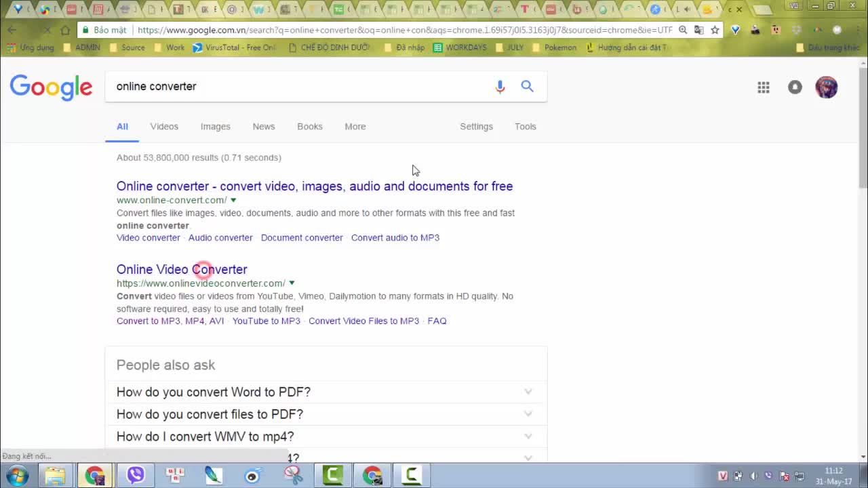Image resolution: width=868 pixels, height=488 pixels.
Task: Click the volume tray icon
Action: coord(753,476)
